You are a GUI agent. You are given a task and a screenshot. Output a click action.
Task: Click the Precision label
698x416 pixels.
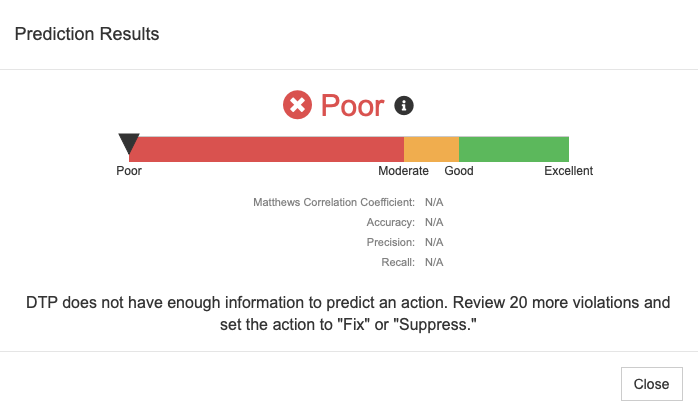(390, 242)
